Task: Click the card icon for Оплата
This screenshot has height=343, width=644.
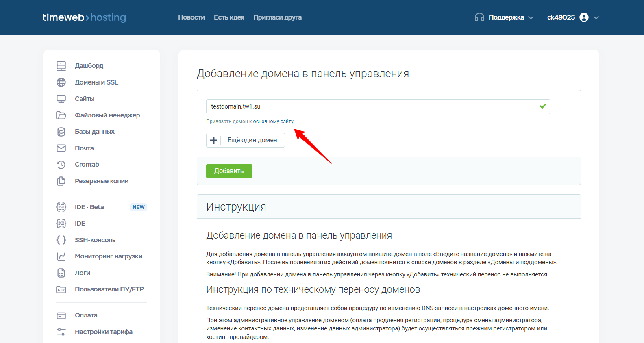Action: pos(61,316)
